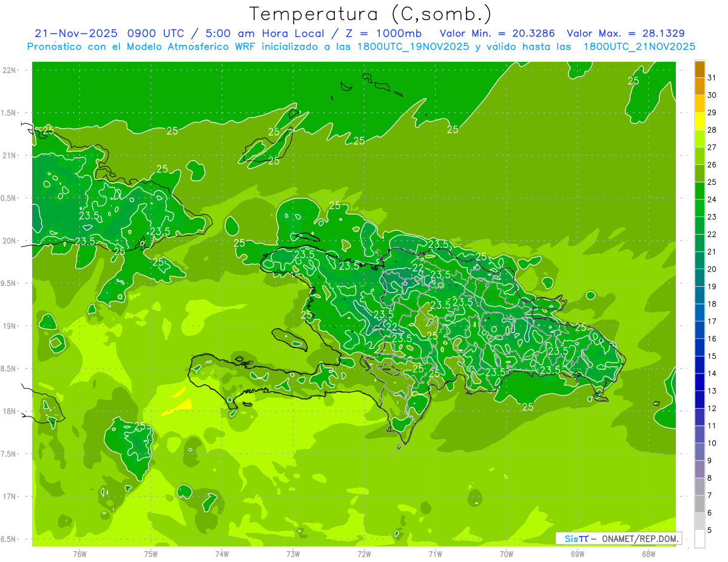Image resolution: width=728 pixels, height=562 pixels.
Task: Click the "1800UTC_21NOV2025" valid-until time
Action: [639, 46]
